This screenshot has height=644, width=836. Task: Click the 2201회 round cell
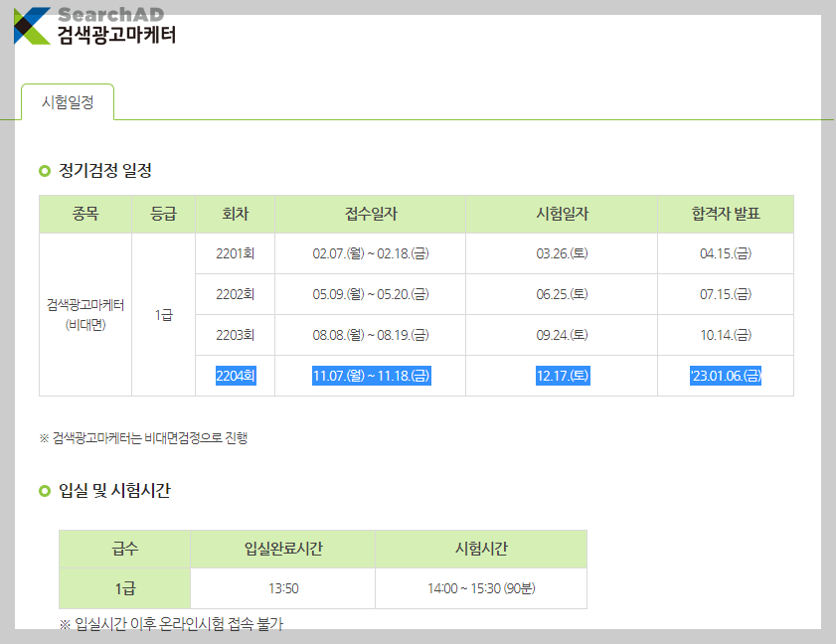tap(236, 253)
